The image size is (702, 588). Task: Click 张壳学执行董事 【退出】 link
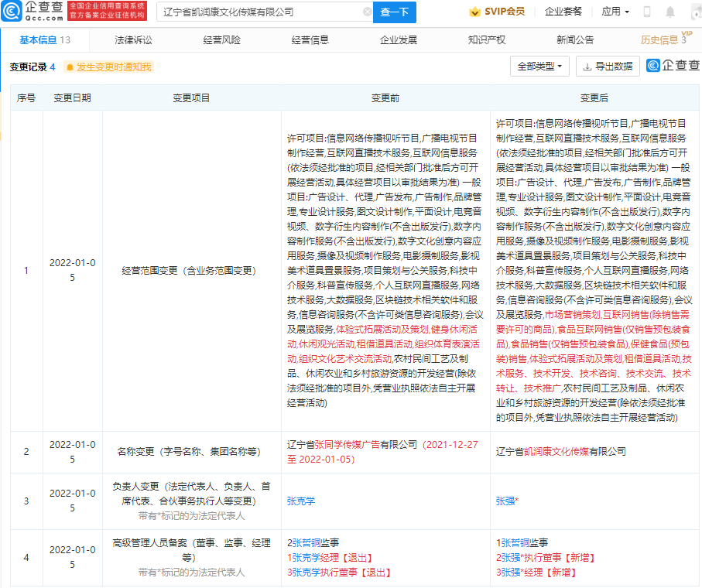click(339, 573)
